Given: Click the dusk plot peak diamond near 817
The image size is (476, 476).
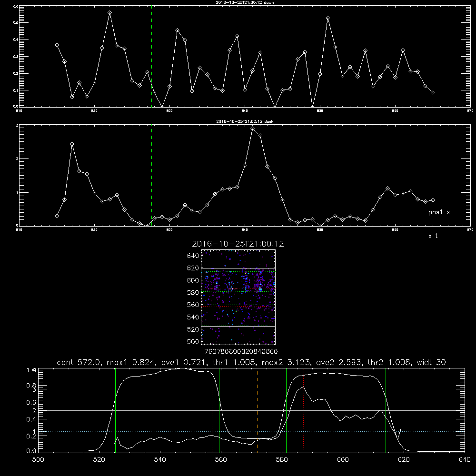Looking at the screenshot, I should [72, 144].
